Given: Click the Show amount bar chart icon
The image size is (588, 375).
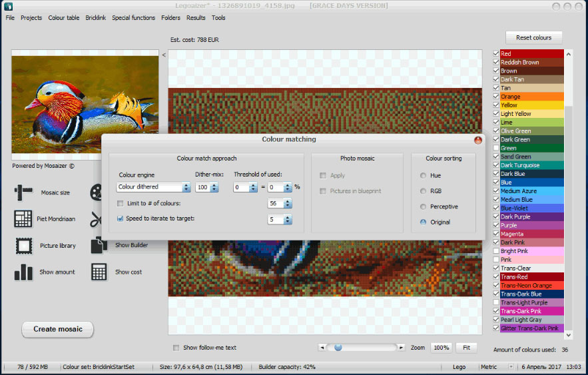Looking at the screenshot, I should click(x=23, y=272).
